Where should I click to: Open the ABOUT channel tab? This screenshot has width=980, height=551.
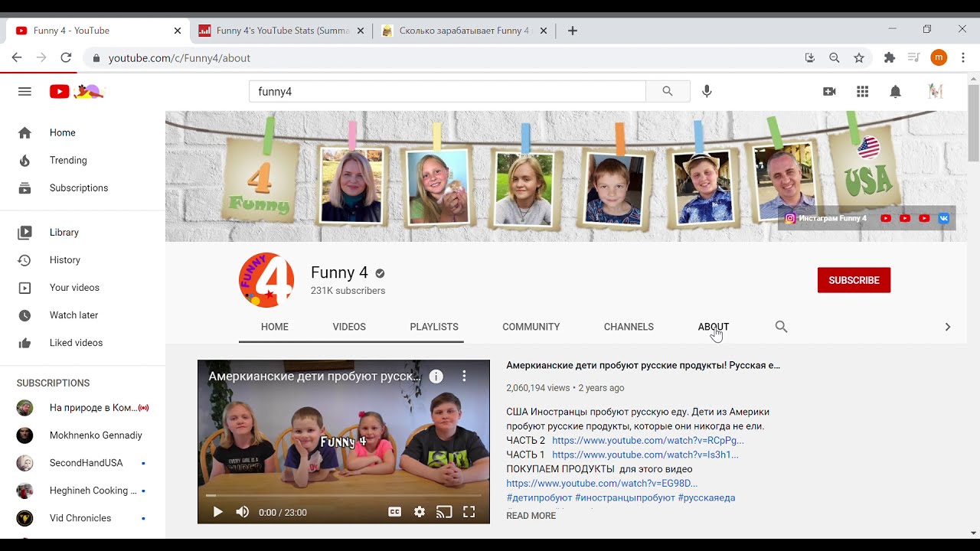(x=714, y=327)
